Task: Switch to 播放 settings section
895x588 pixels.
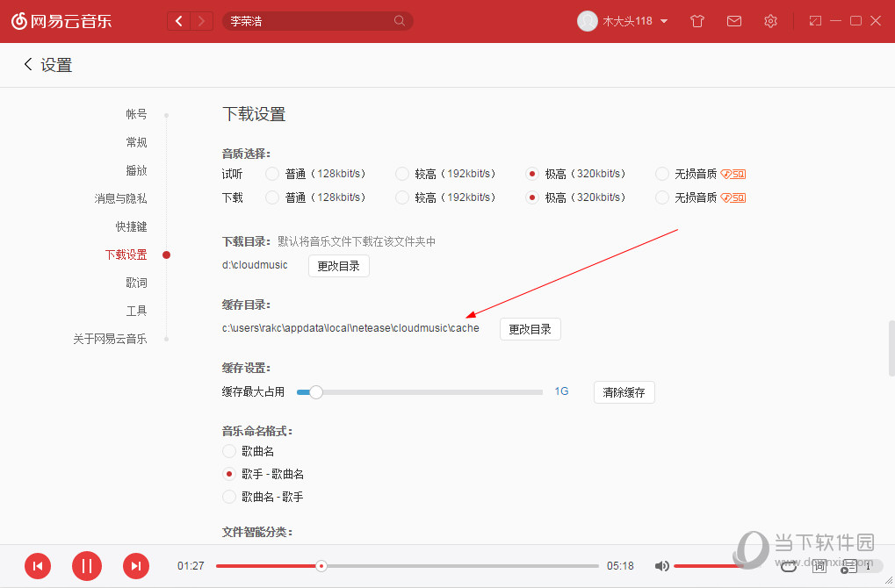Action: coord(136,169)
